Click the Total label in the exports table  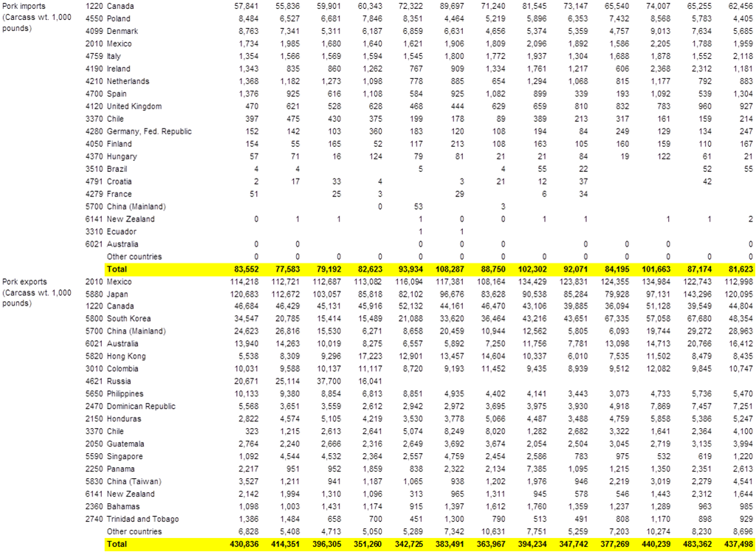point(117,544)
